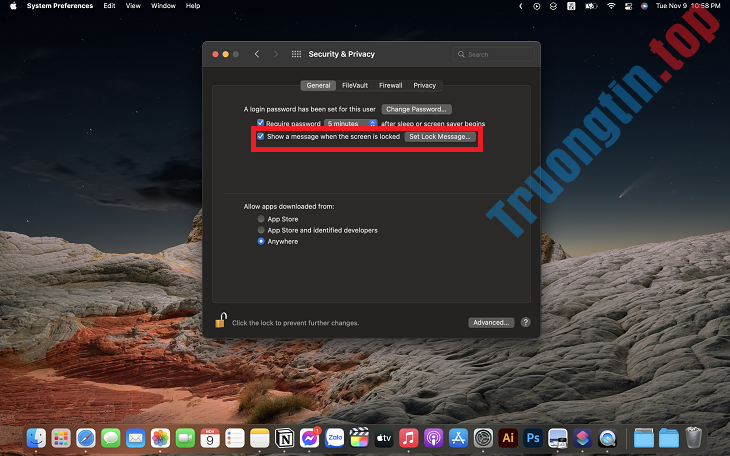Switch to the Firewall tab

click(x=391, y=85)
